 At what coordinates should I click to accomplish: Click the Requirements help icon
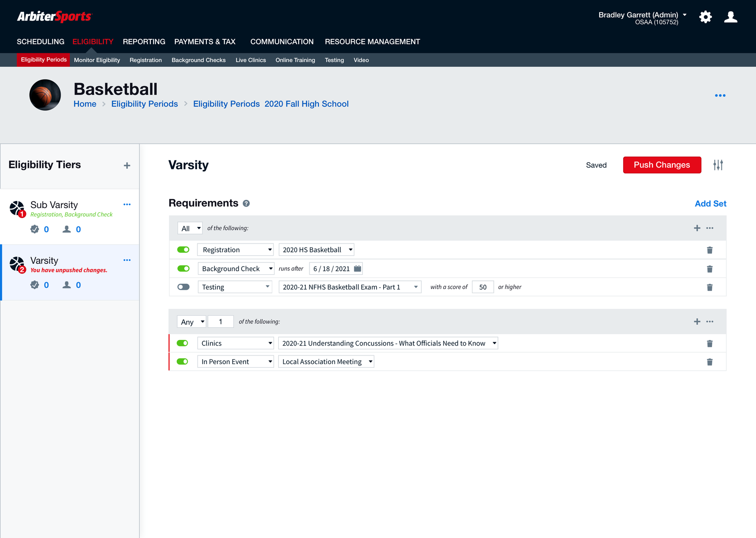tap(246, 203)
